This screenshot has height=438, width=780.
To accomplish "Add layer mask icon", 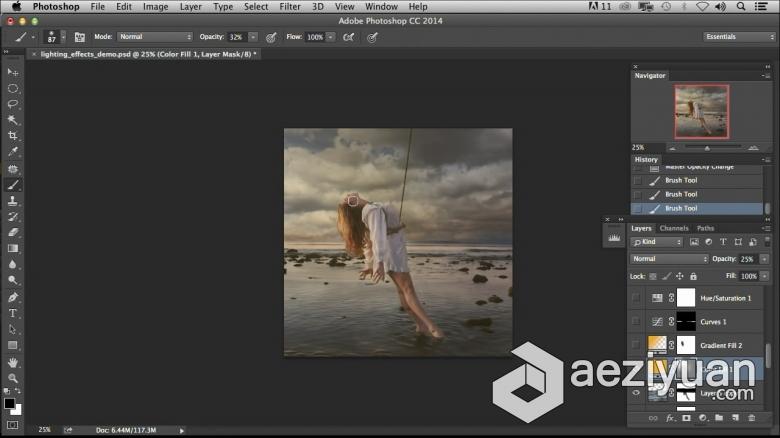I will pyautogui.click(x=686, y=418).
